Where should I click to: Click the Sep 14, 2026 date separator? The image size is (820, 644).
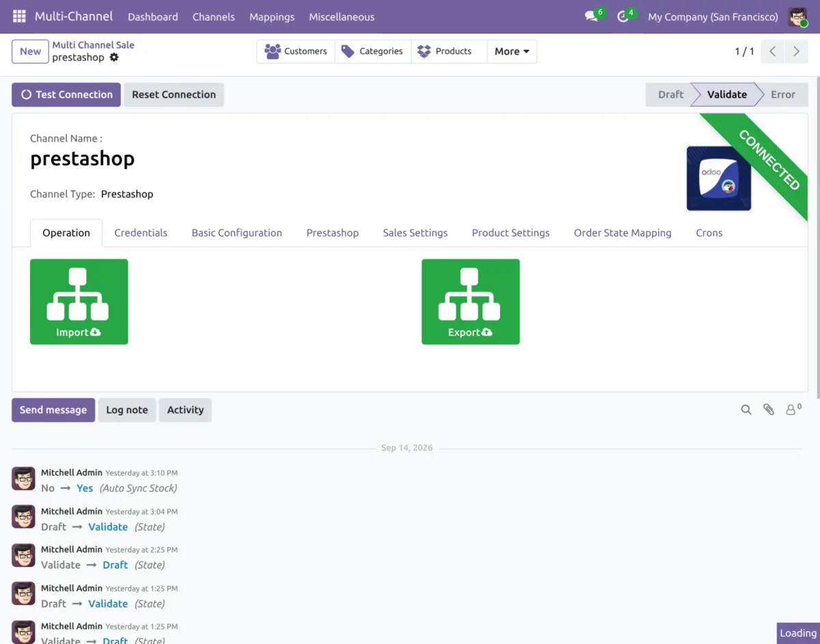click(407, 448)
